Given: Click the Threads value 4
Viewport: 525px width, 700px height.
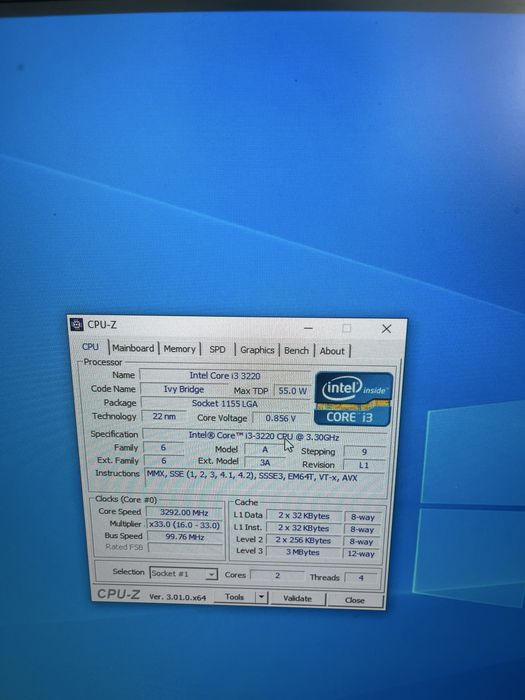Looking at the screenshot, I should [x=361, y=578].
